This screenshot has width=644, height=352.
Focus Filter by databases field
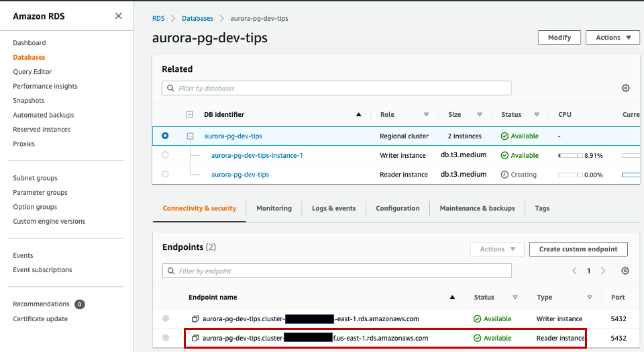[336, 88]
